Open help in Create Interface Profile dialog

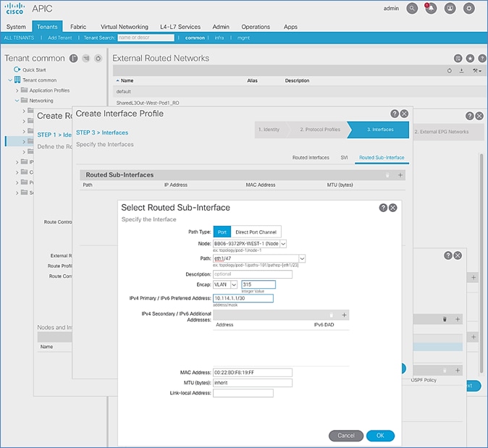click(x=395, y=114)
